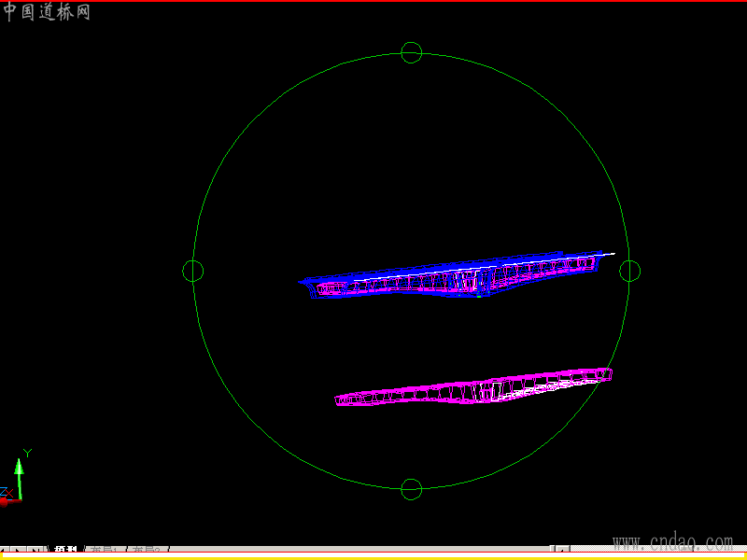
Task: Open the 布局1 layout tab
Action: click(x=104, y=550)
